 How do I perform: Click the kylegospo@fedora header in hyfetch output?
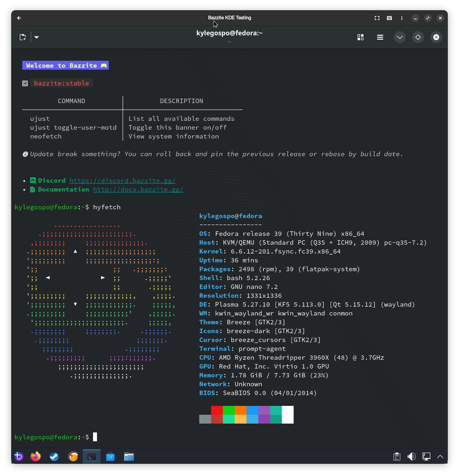pyautogui.click(x=231, y=216)
